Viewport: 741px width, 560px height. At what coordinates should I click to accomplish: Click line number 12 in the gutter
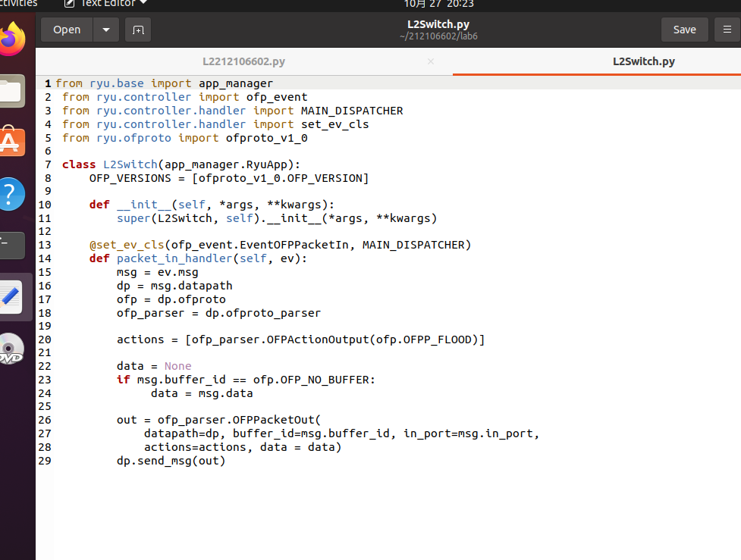(x=45, y=231)
